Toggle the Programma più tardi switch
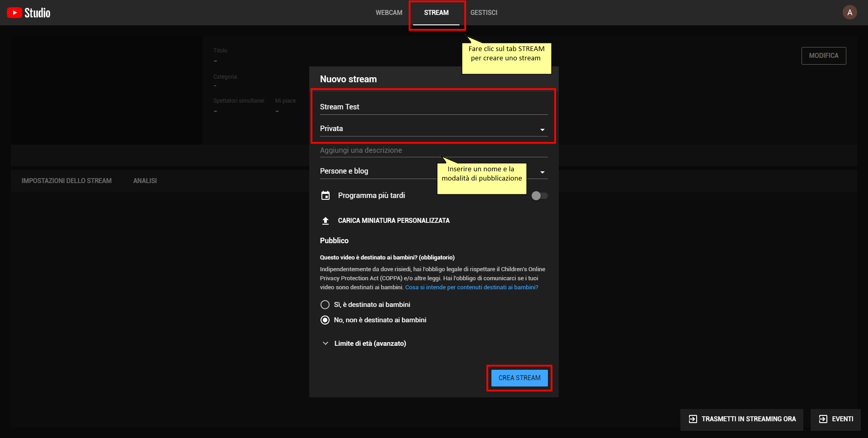 pos(539,196)
